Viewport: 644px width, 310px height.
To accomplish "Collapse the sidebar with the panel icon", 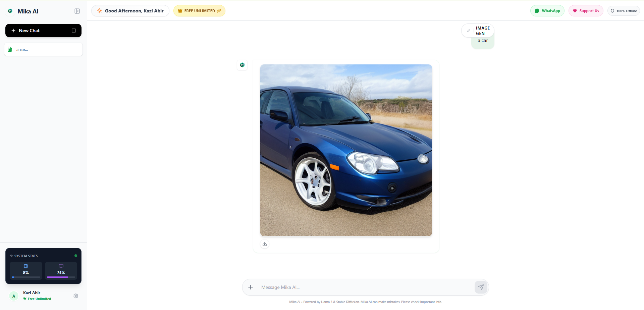I will [77, 11].
